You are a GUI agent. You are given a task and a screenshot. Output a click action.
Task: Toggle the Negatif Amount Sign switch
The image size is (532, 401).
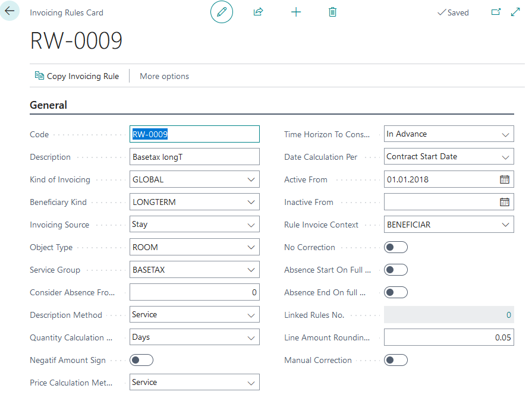[141, 360]
